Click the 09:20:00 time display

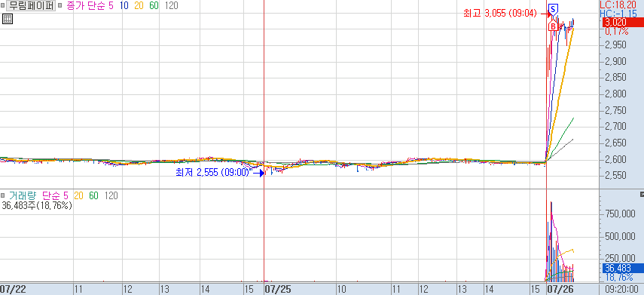click(x=623, y=289)
